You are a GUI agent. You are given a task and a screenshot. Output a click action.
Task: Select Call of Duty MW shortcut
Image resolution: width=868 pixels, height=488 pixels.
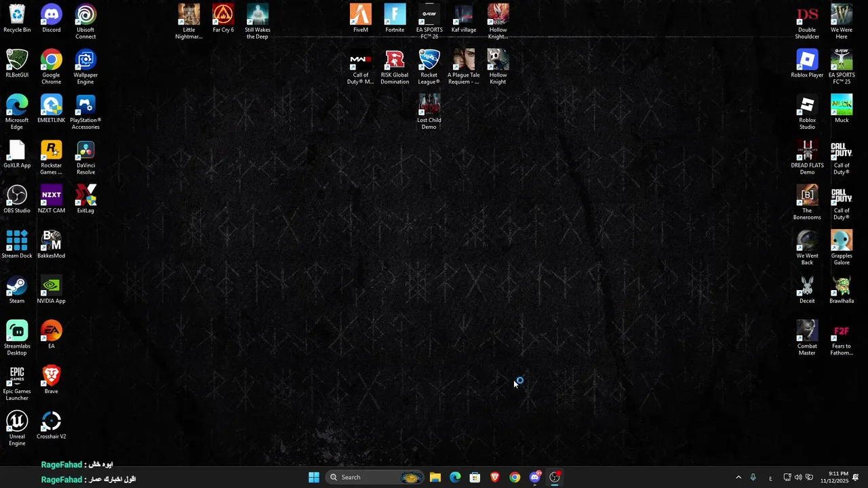[361, 68]
